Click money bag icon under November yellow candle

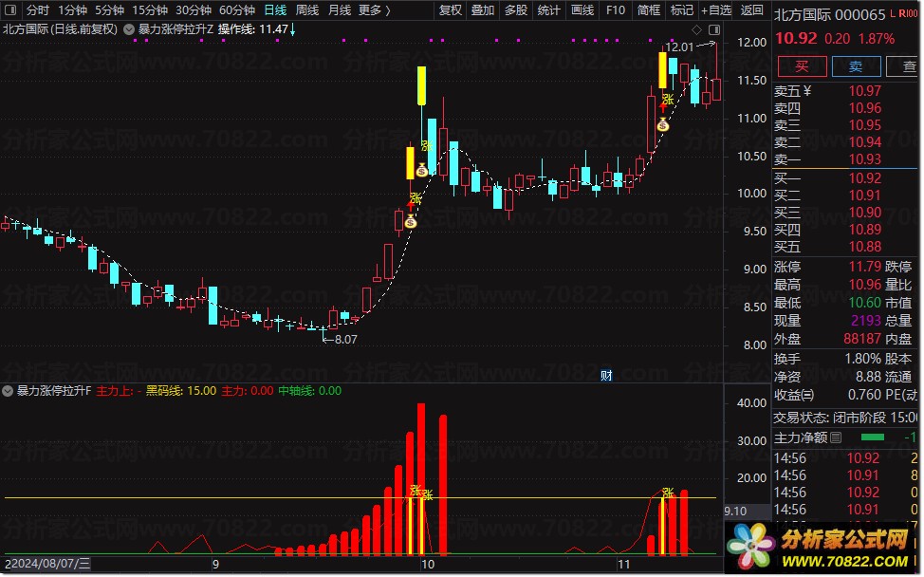pyautogui.click(x=663, y=124)
